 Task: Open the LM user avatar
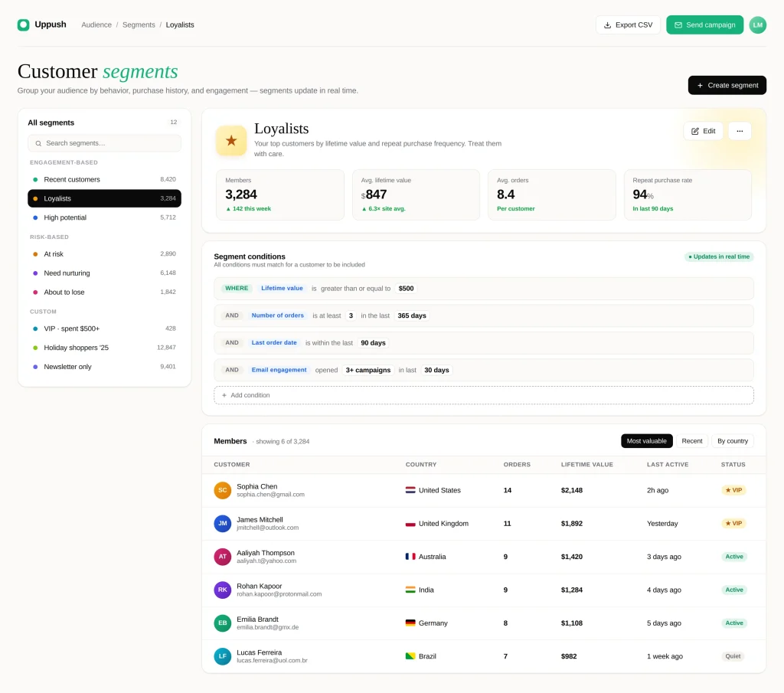click(x=757, y=25)
